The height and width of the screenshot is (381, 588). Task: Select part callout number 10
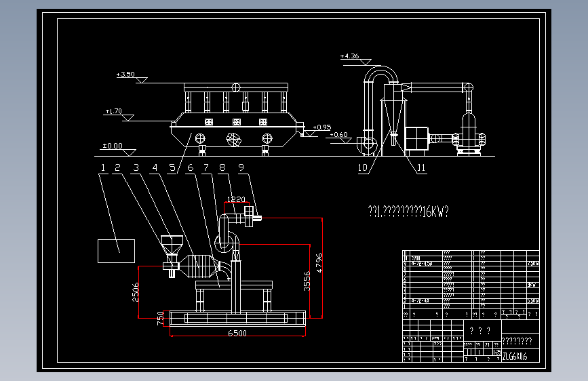tap(363, 167)
